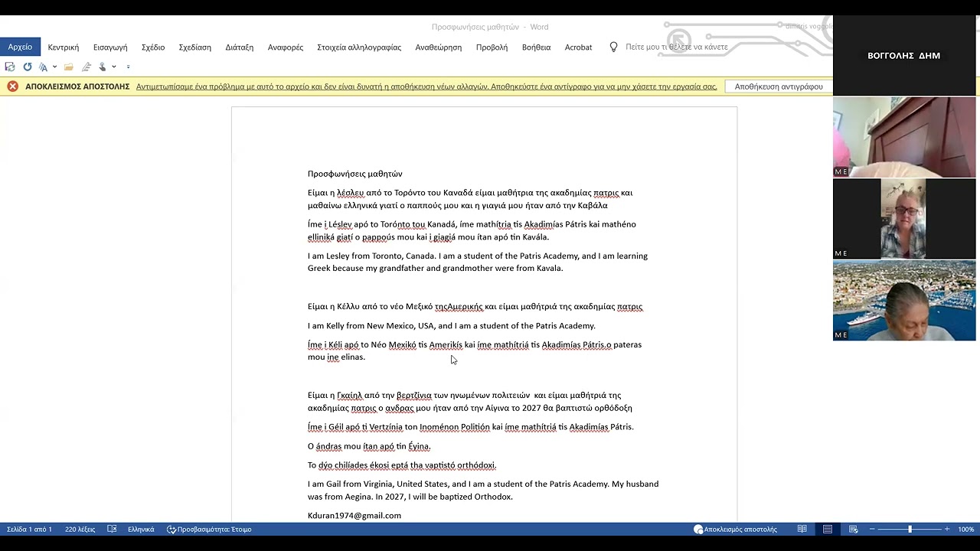Click the 'Πείτε μου τι θέλετε να κάνετε' search box
The width and height of the screenshot is (980, 551).
point(677,47)
